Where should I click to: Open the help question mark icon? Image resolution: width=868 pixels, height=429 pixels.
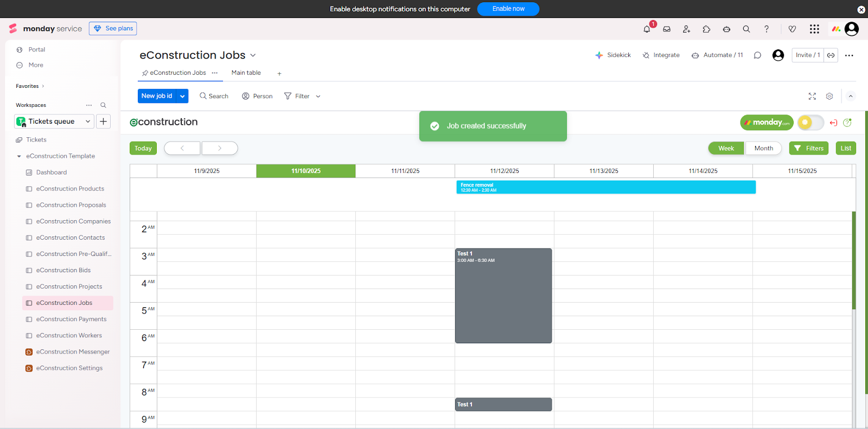pyautogui.click(x=767, y=29)
